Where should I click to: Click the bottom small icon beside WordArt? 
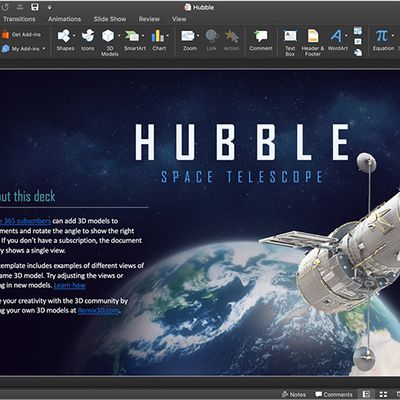click(358, 52)
